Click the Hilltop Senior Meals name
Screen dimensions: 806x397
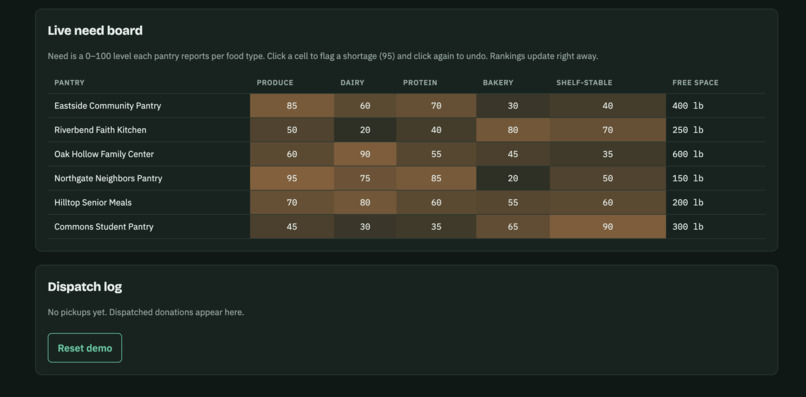[93, 203]
